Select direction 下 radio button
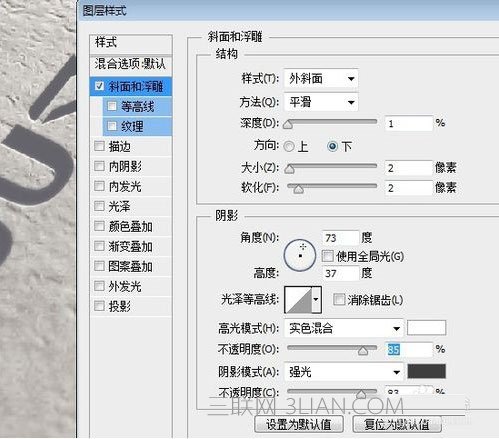 (332, 146)
